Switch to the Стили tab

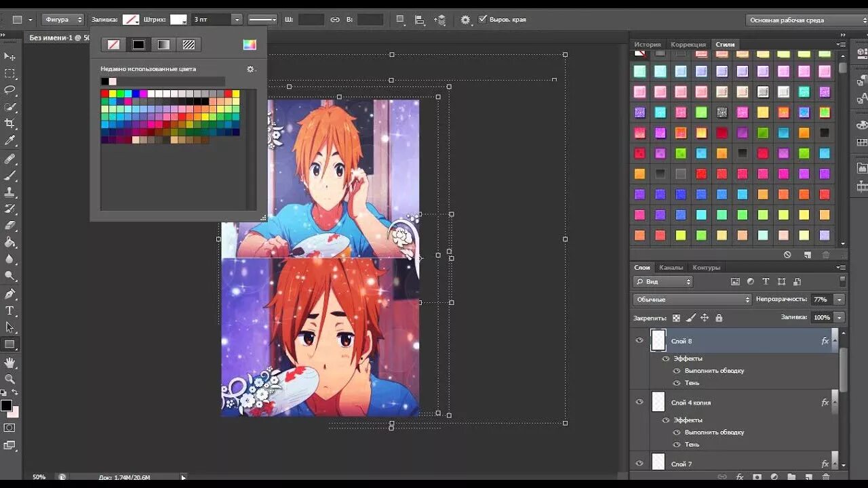725,44
